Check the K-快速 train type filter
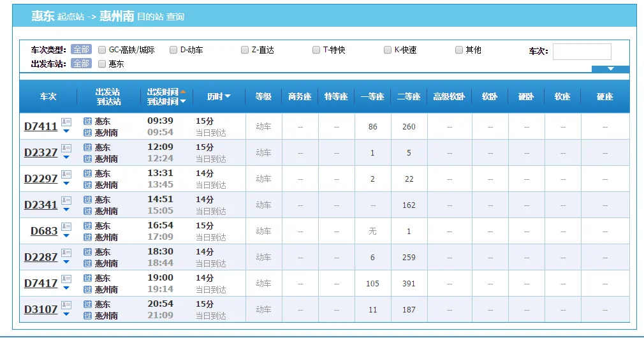The width and height of the screenshot is (644, 338). (x=388, y=50)
